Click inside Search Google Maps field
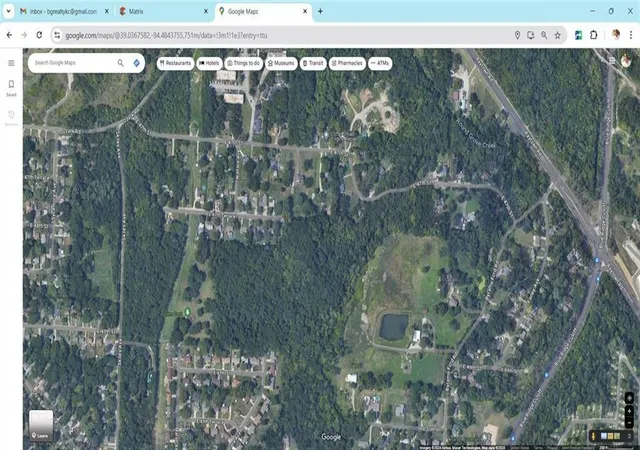Image resolution: width=640 pixels, height=450 pixels. (x=73, y=63)
